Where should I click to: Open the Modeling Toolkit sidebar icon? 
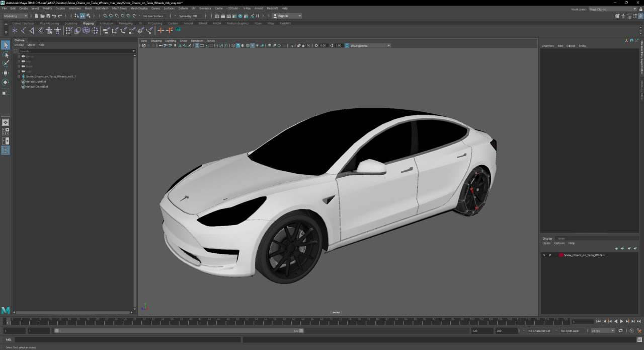click(617, 16)
